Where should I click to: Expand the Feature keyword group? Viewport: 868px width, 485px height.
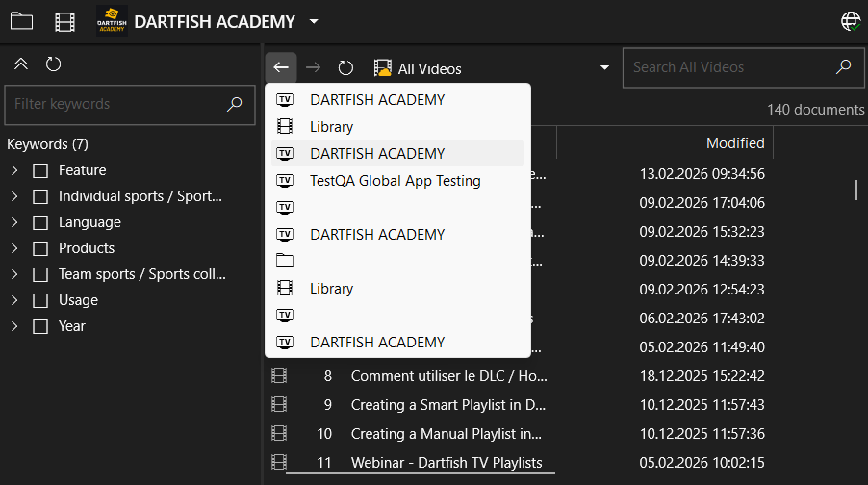(x=15, y=170)
